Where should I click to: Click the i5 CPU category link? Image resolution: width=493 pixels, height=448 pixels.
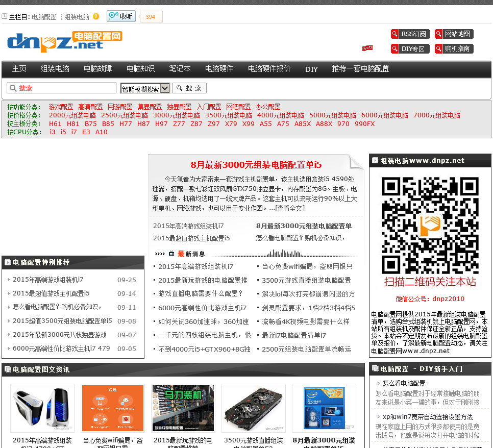[x=63, y=132]
